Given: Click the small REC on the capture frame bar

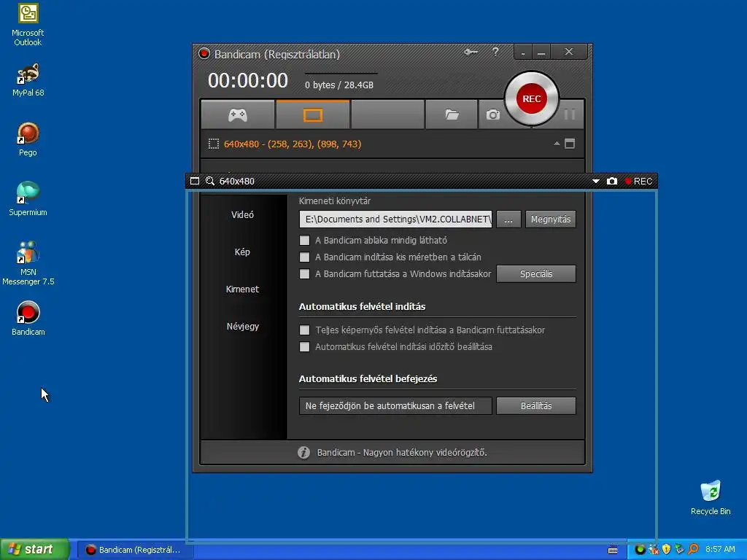Looking at the screenshot, I should 638,181.
